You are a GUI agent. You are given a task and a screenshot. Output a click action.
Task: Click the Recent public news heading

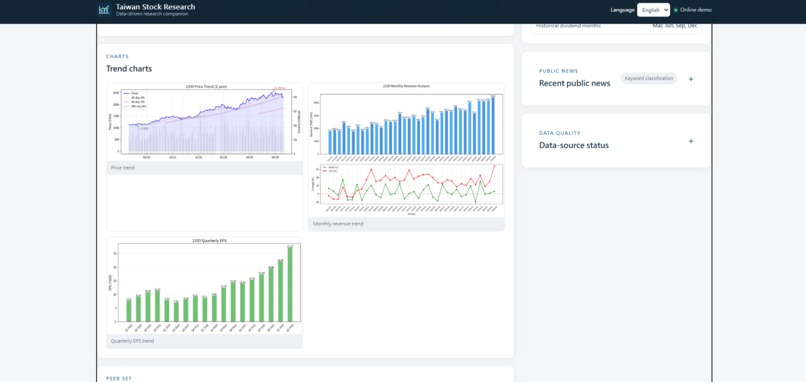pos(575,83)
